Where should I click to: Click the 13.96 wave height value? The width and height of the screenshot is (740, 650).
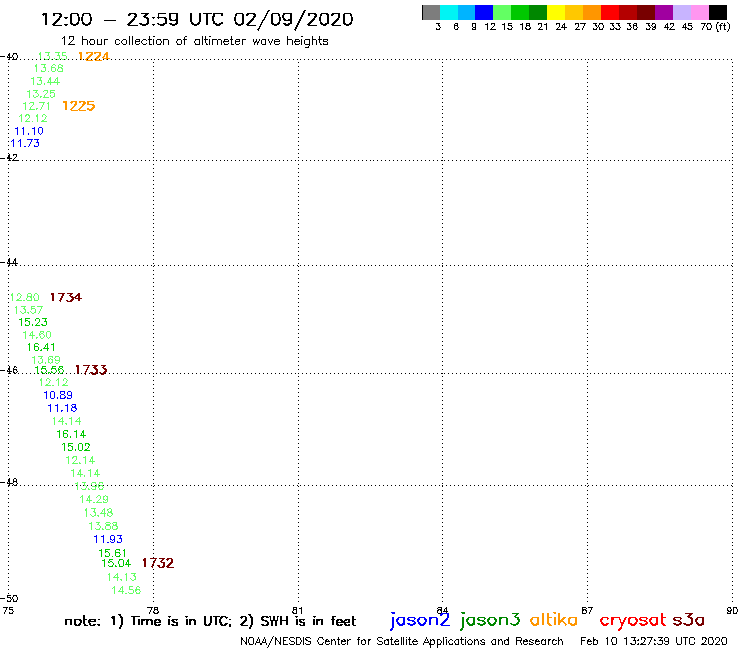click(89, 486)
